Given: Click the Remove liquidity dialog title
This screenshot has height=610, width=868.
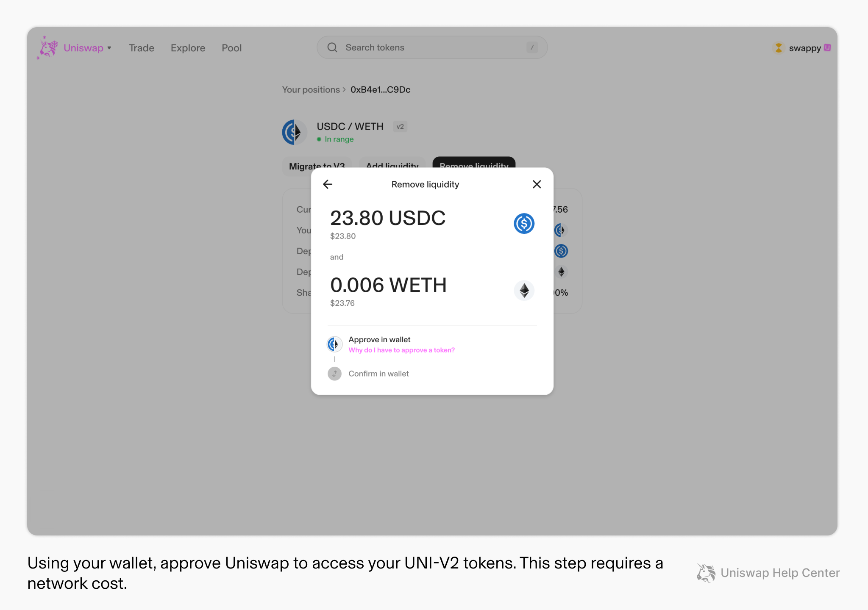Looking at the screenshot, I should (425, 185).
